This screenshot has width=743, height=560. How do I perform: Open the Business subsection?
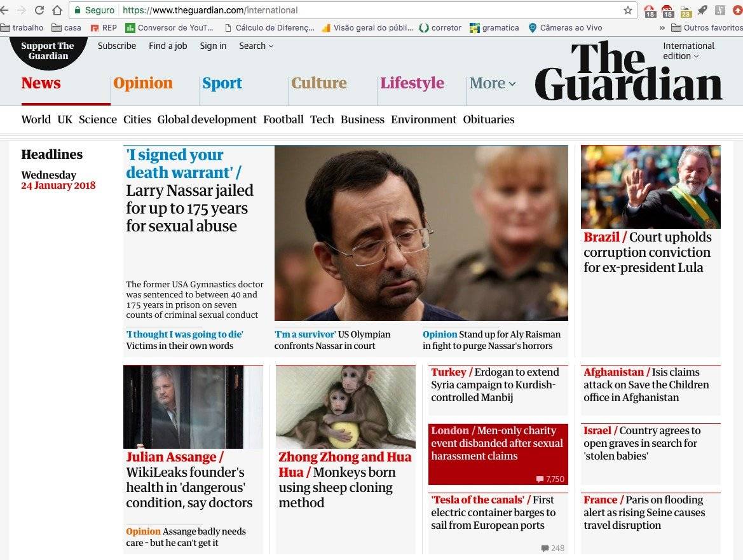coord(362,120)
